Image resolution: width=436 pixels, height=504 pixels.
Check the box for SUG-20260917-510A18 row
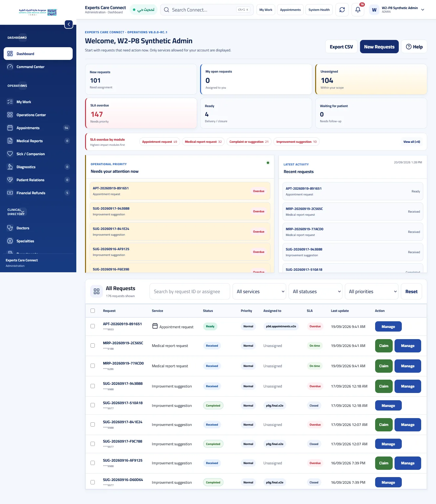coord(93,405)
